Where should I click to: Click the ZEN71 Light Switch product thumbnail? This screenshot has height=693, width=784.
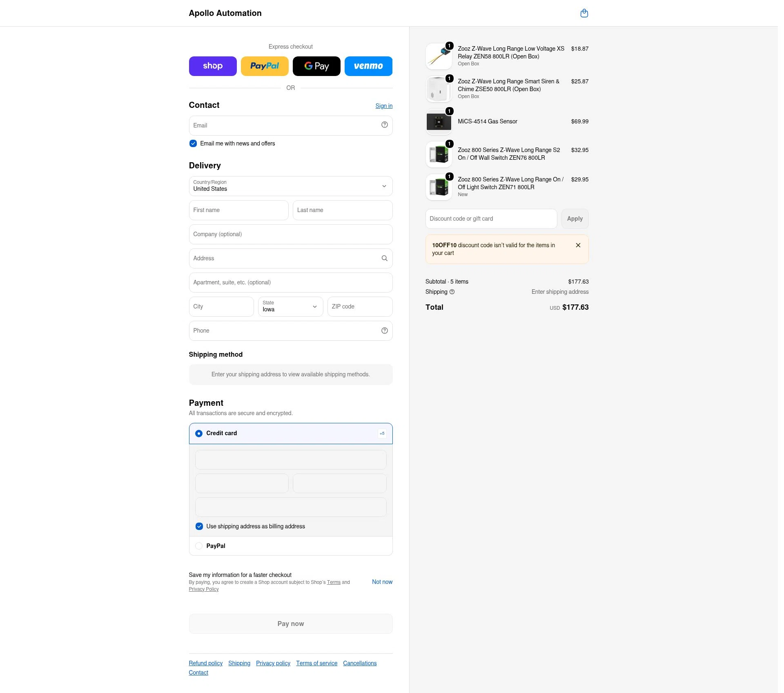pos(439,187)
